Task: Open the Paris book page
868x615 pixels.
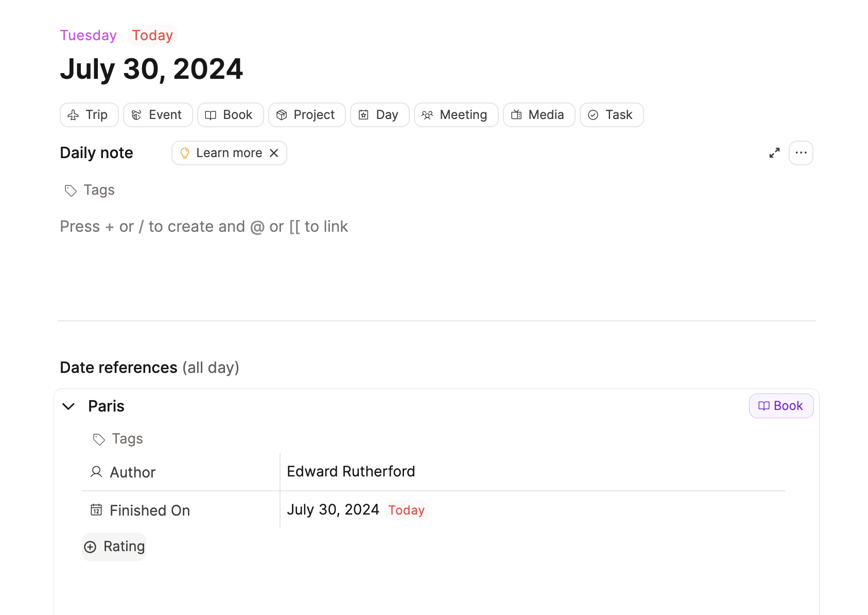Action: pos(106,406)
